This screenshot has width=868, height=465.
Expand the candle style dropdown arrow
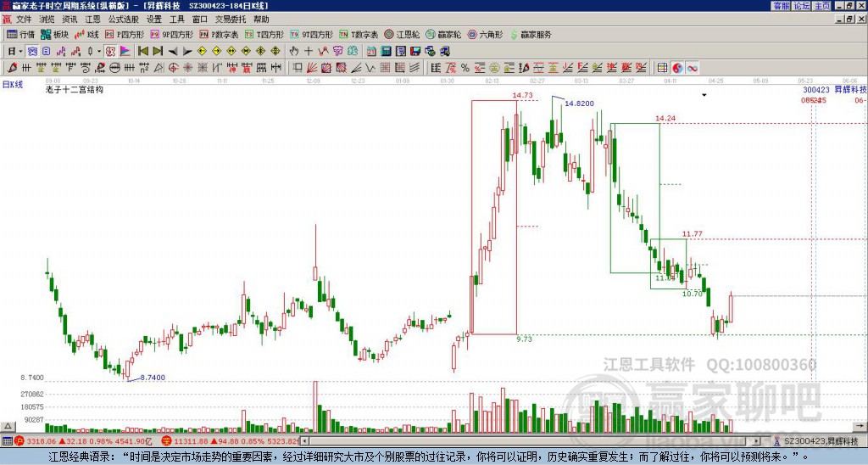point(99,52)
